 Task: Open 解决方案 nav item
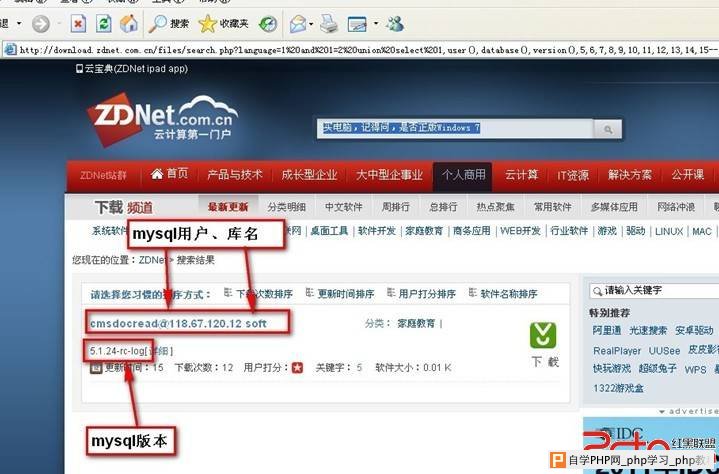click(x=630, y=175)
